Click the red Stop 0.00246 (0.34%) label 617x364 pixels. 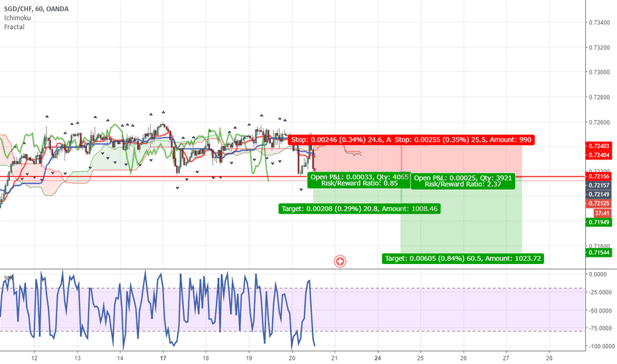point(341,140)
